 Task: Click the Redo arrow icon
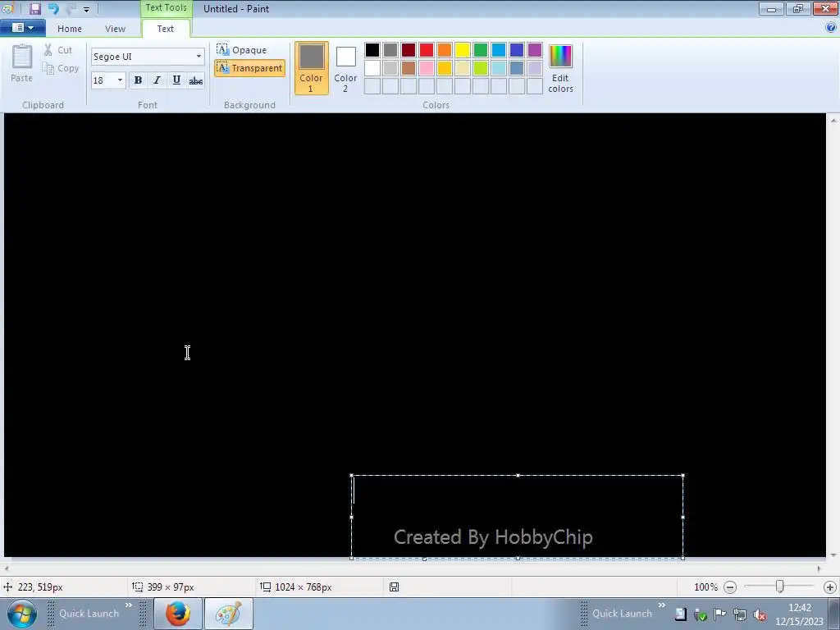71,8
